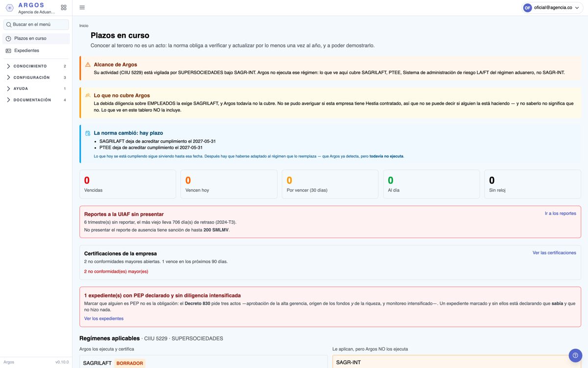Image resolution: width=588 pixels, height=368 pixels.
Task: Select the Vencen hoy counter card
Action: 229,184
